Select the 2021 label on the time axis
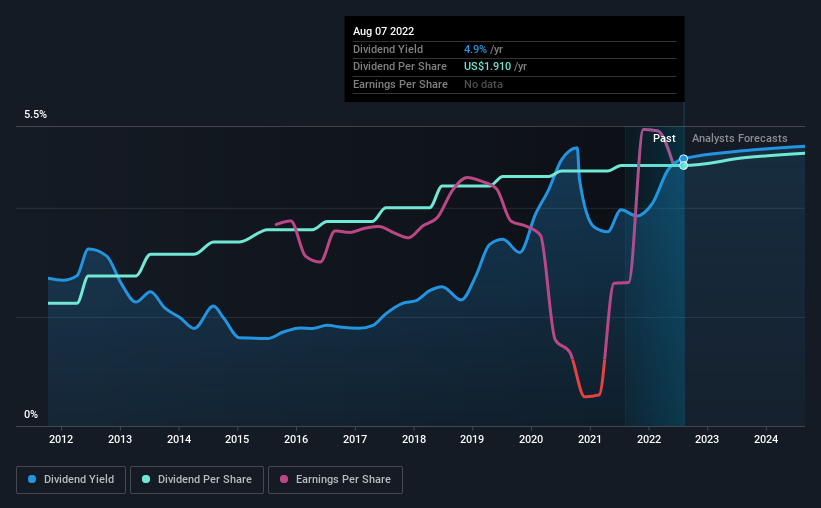821x508 pixels. [590, 439]
